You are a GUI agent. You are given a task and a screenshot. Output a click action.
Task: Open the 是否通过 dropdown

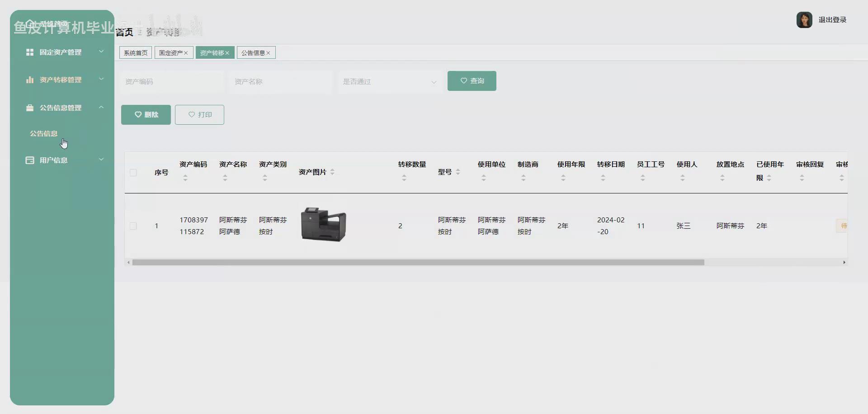[389, 82]
